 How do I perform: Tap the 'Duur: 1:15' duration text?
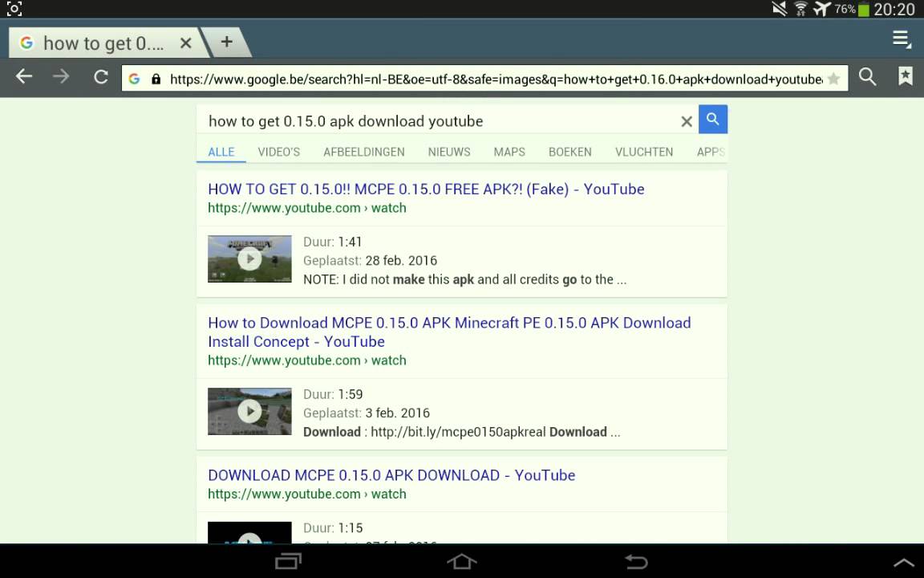(333, 528)
